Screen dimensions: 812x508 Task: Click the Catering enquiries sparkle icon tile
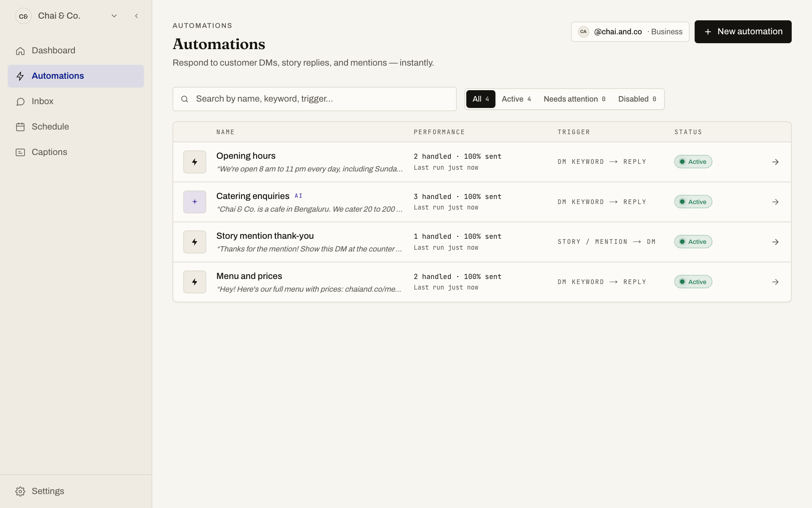point(195,202)
